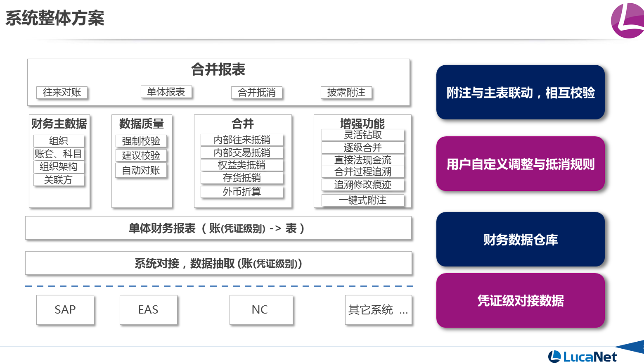Screen dimensions: 644x364
Task: Click the 财务主数据 heading
Action: pos(59,124)
